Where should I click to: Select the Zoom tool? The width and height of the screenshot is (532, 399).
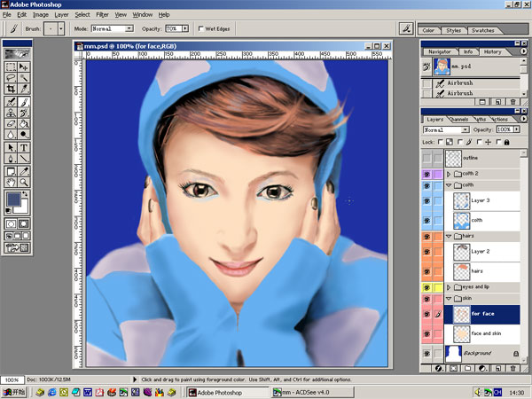point(23,182)
